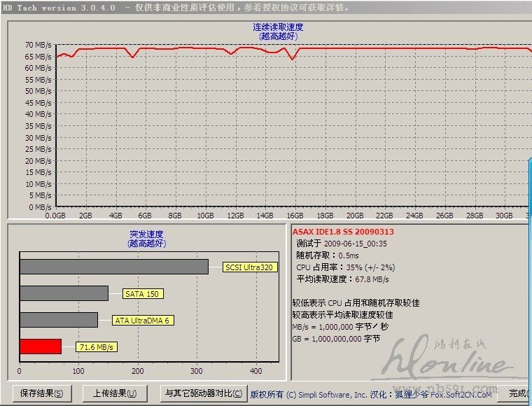Click the 保存结果(S) save results button

point(42,393)
